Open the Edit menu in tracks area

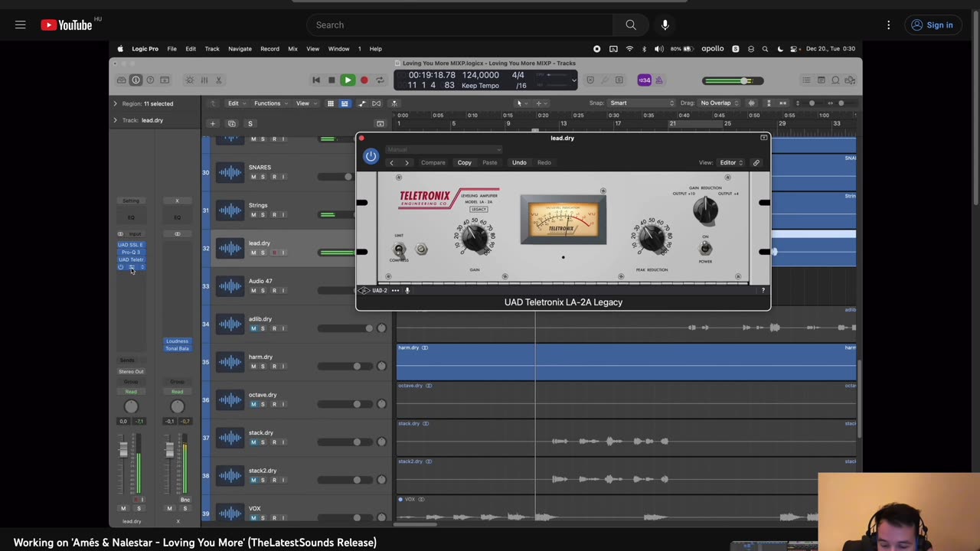(x=237, y=103)
